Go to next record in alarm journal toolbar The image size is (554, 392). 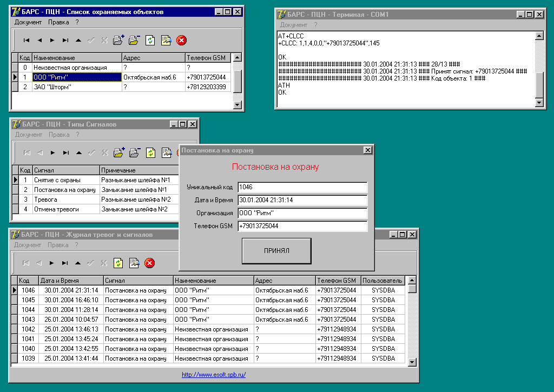(51, 263)
